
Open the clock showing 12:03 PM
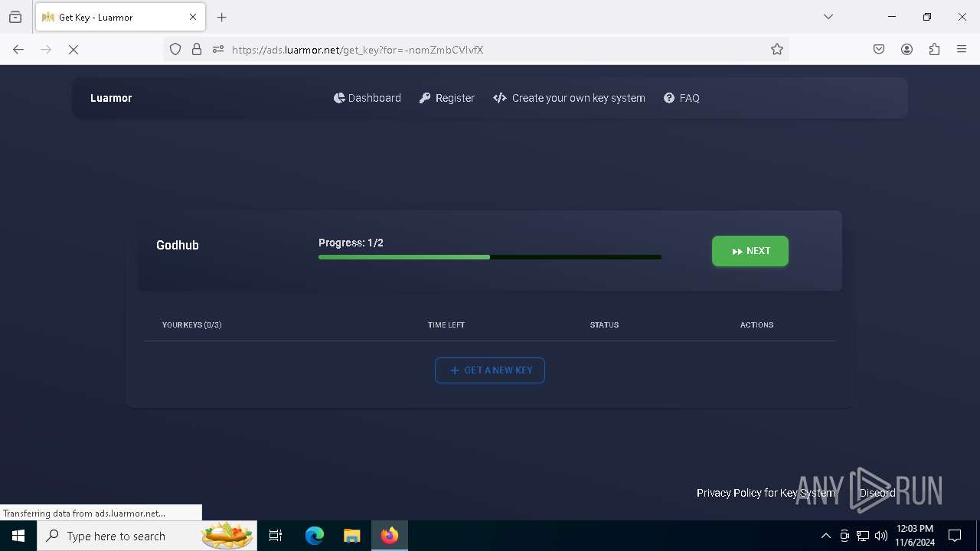pyautogui.click(x=915, y=536)
